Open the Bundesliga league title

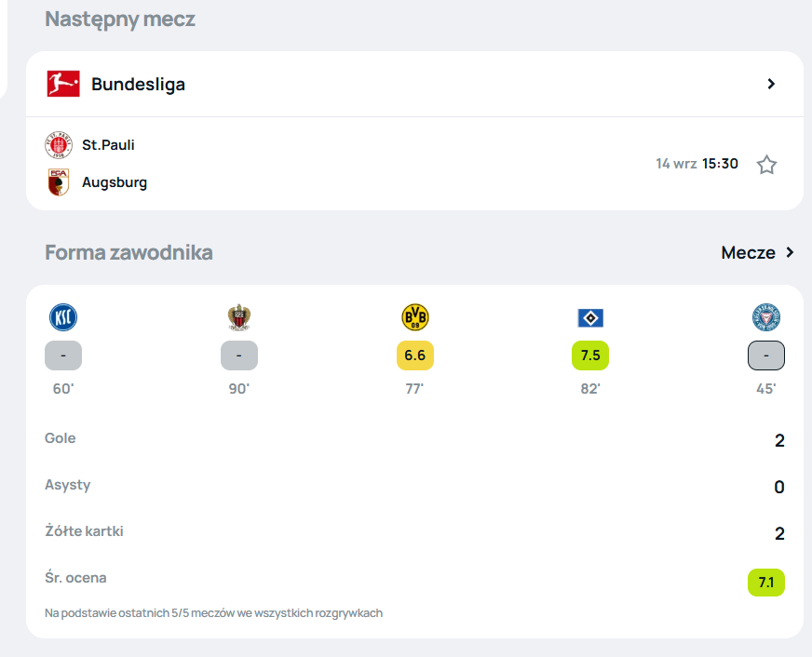[x=138, y=84]
